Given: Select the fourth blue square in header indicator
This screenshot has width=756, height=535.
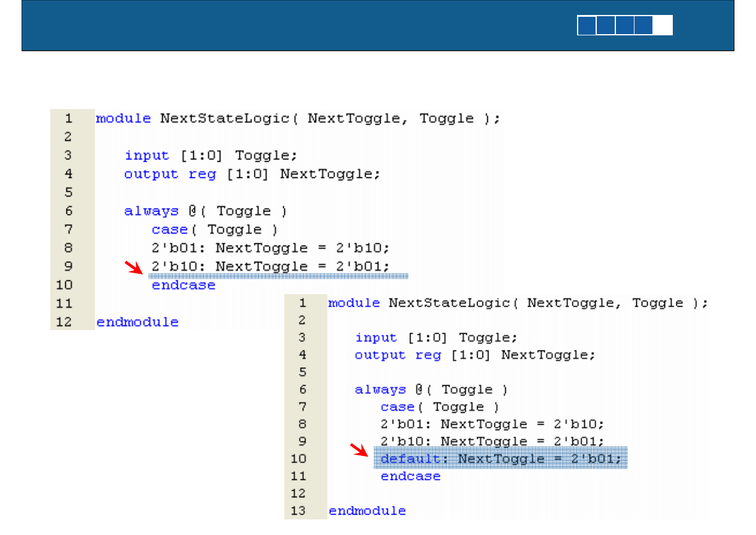Looking at the screenshot, I should click(643, 25).
